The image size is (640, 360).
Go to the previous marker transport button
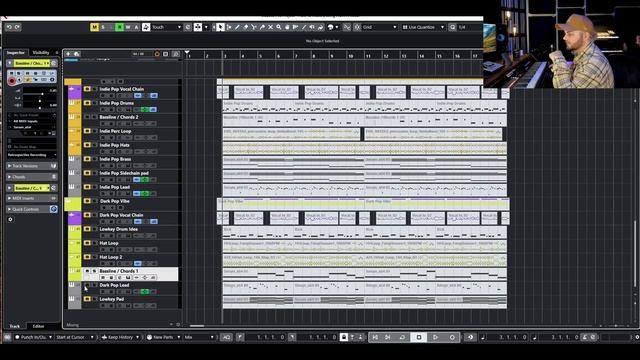[x=376, y=337]
